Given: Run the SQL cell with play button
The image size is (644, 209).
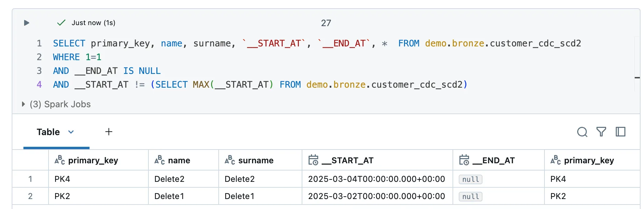Looking at the screenshot, I should [x=27, y=23].
